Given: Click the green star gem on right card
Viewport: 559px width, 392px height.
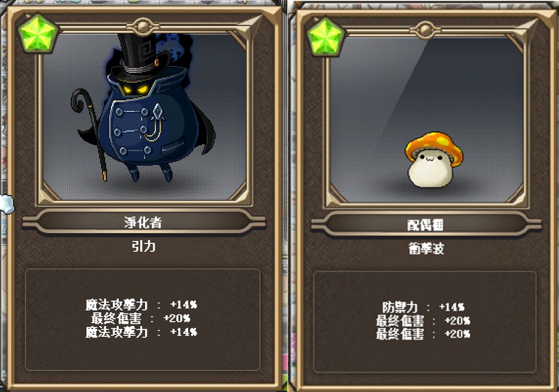Looking at the screenshot, I should click(x=325, y=38).
